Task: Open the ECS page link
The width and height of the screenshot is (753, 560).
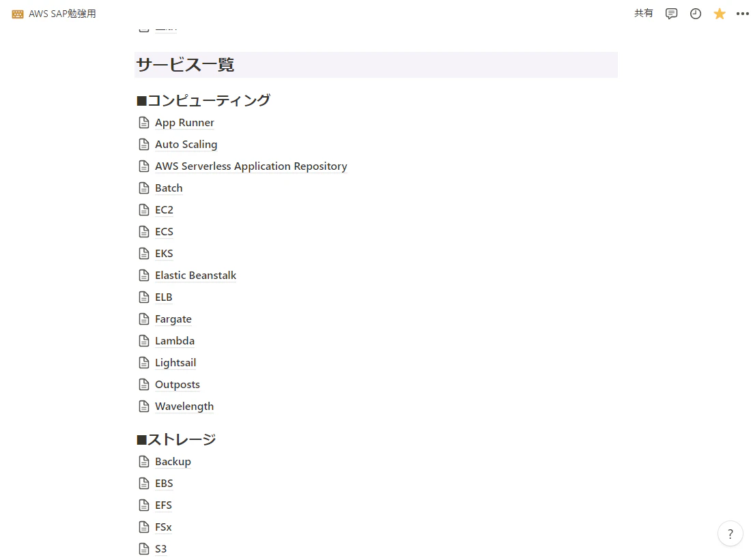Action: [164, 232]
